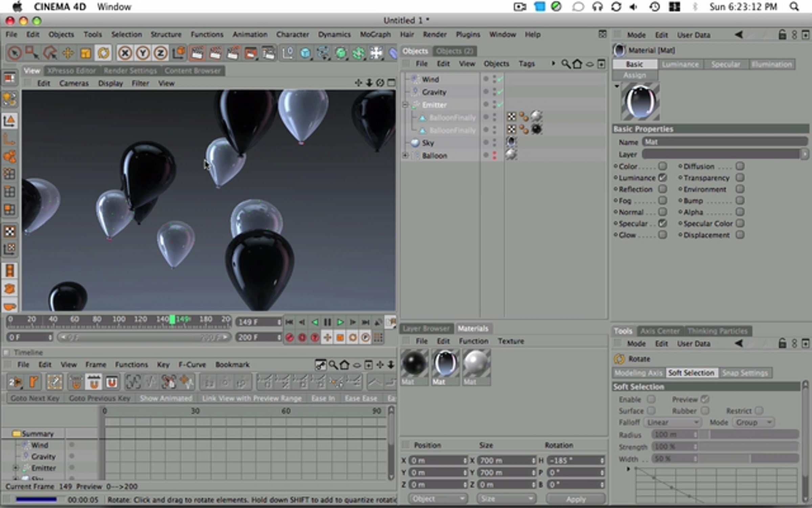
Task: Click the Balloon object's material tag
Action: [511, 155]
